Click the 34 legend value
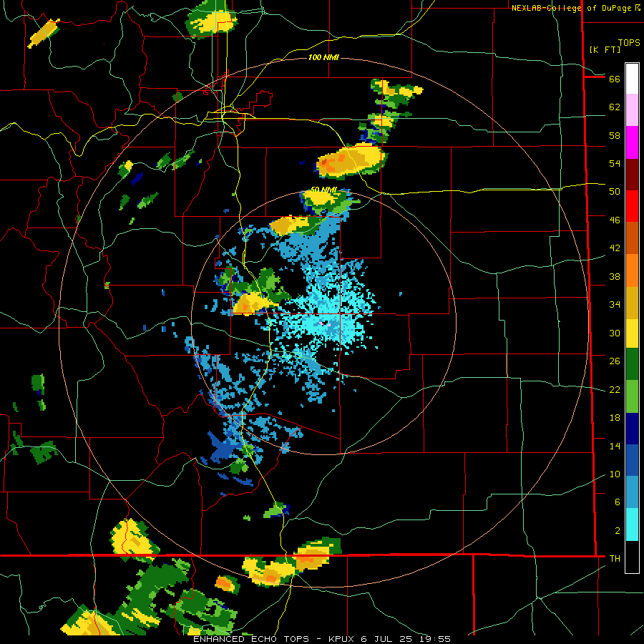This screenshot has height=644, width=644. coord(615,304)
